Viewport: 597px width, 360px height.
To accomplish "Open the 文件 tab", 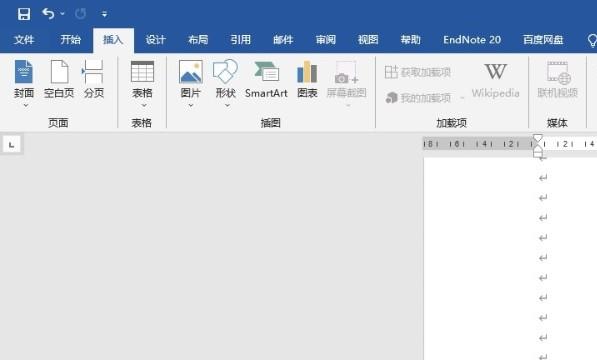I will pos(24,40).
